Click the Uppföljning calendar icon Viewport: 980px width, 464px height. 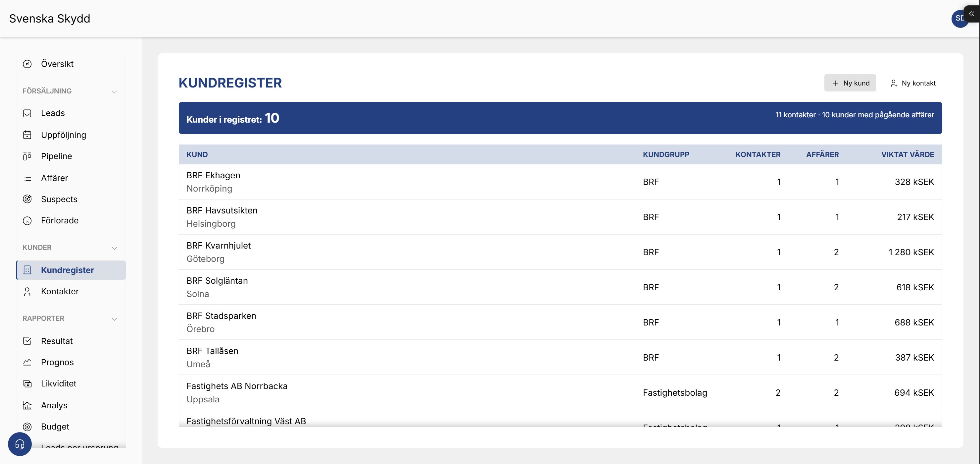27,135
